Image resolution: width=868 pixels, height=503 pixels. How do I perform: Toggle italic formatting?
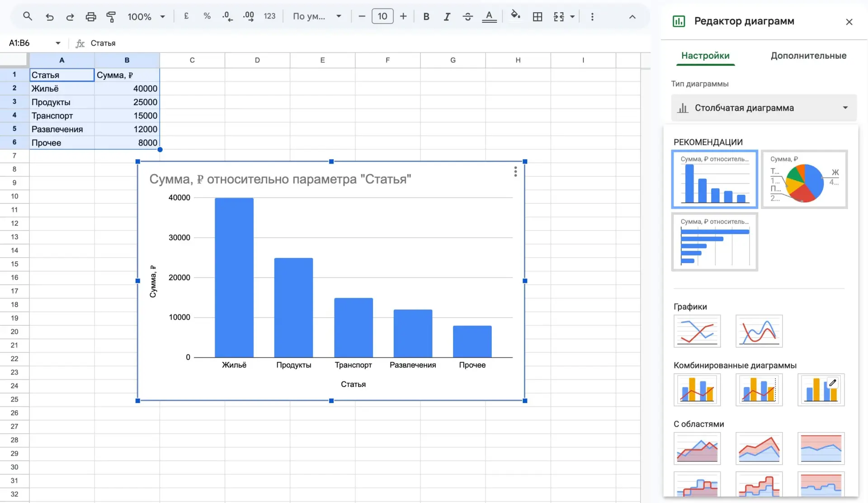[x=447, y=17]
